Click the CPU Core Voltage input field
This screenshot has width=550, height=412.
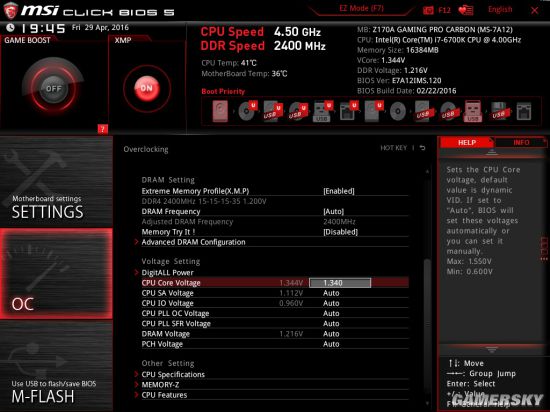pyautogui.click(x=340, y=283)
